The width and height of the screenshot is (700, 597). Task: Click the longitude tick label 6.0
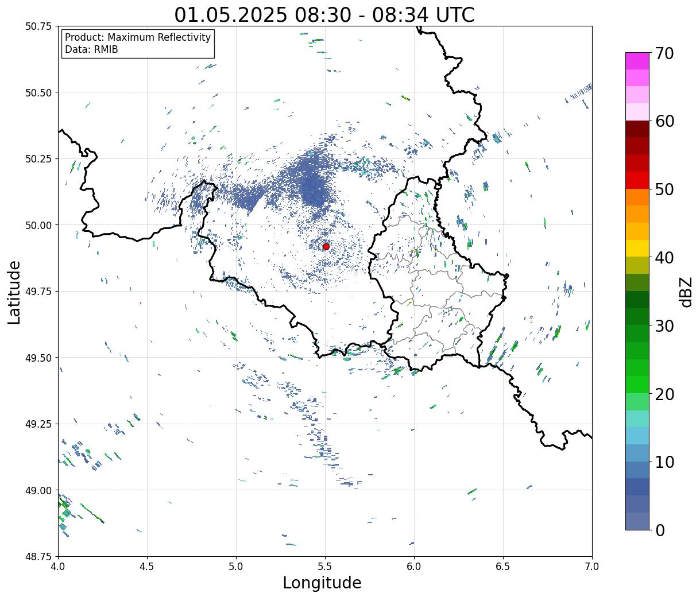[x=414, y=566]
